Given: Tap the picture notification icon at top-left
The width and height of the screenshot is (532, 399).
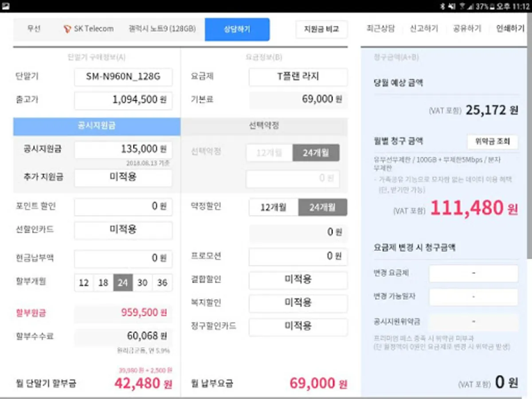Looking at the screenshot, I should pos(6,6).
